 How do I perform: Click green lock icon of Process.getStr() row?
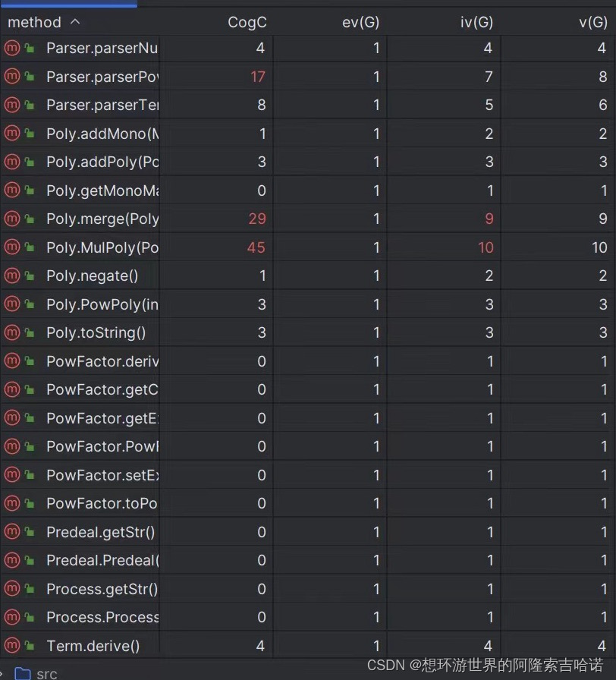30,588
